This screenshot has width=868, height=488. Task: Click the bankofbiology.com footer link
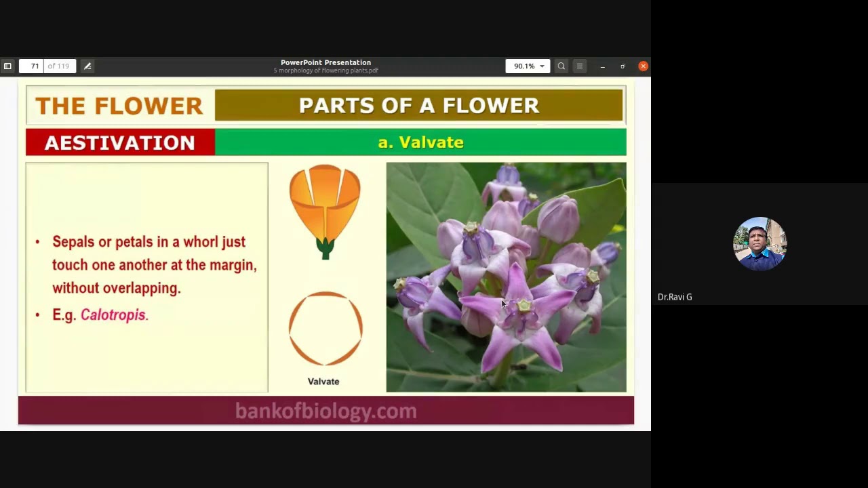point(325,411)
